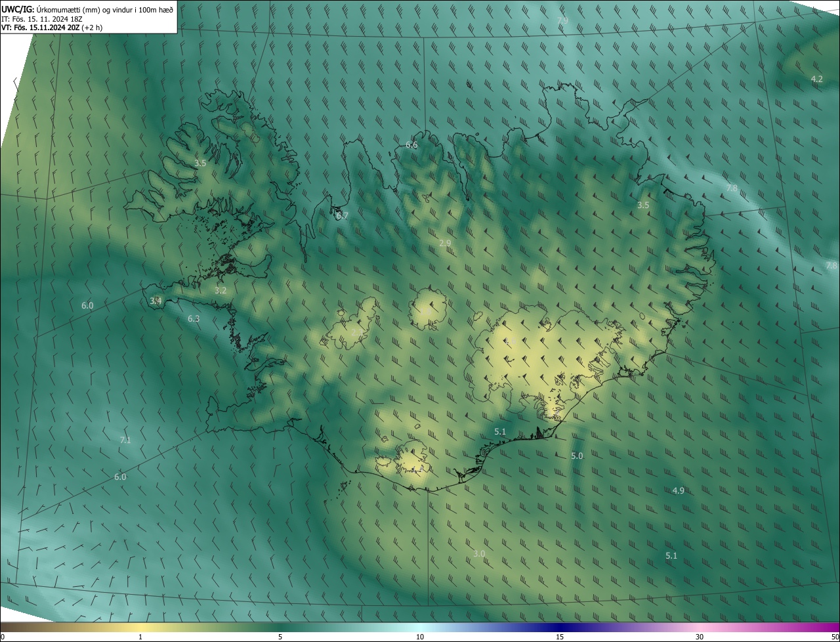Image resolution: width=840 pixels, height=642 pixels.
Task: Click the UWC/IG map title text
Action: point(87,9)
